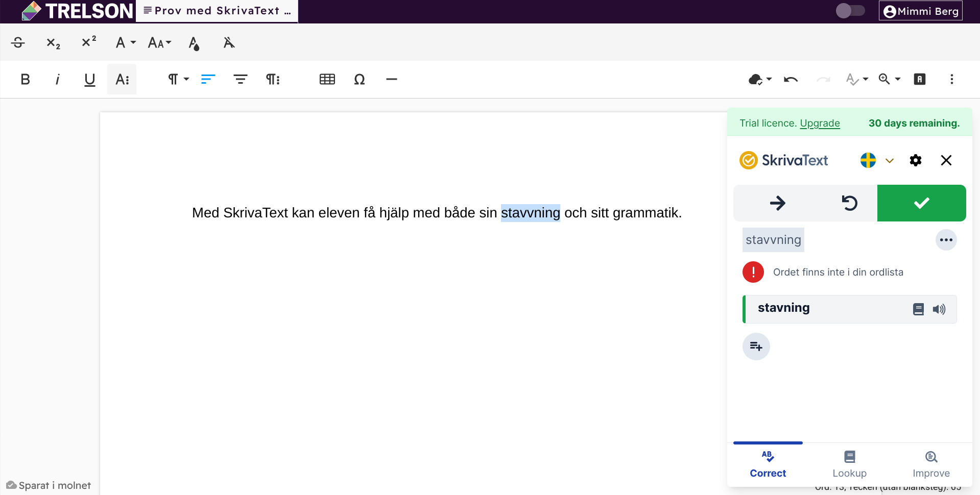The image size is (980, 495).
Task: Click the red error alert icon
Action: pyautogui.click(x=753, y=272)
